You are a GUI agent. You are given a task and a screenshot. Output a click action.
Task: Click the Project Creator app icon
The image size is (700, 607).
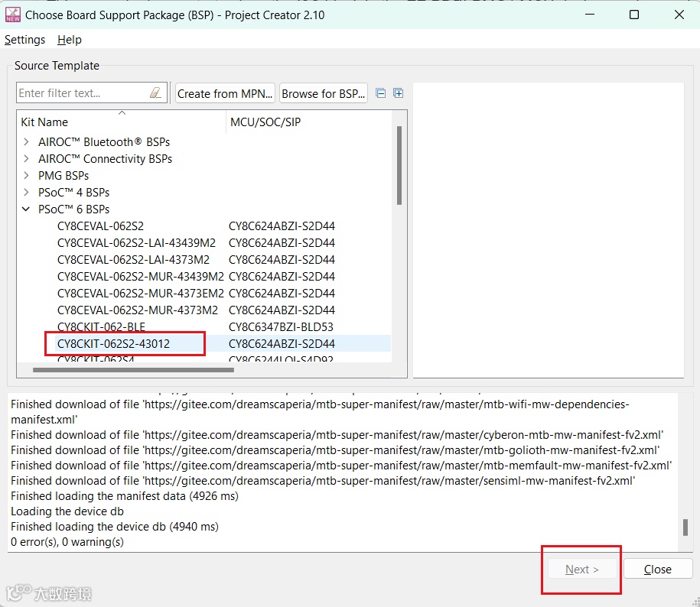[12, 15]
